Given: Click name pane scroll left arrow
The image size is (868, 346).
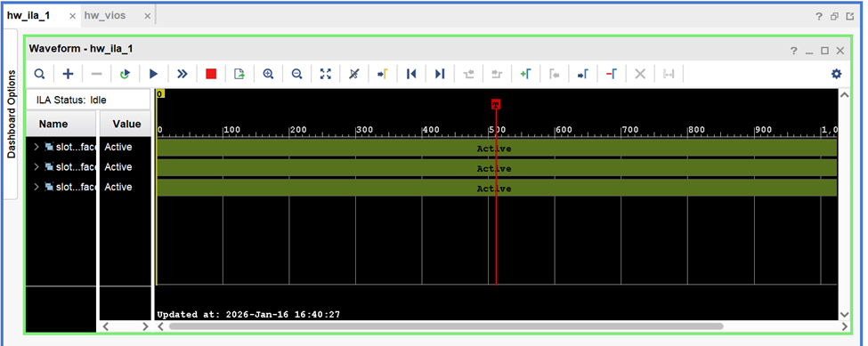Looking at the screenshot, I should [x=106, y=326].
